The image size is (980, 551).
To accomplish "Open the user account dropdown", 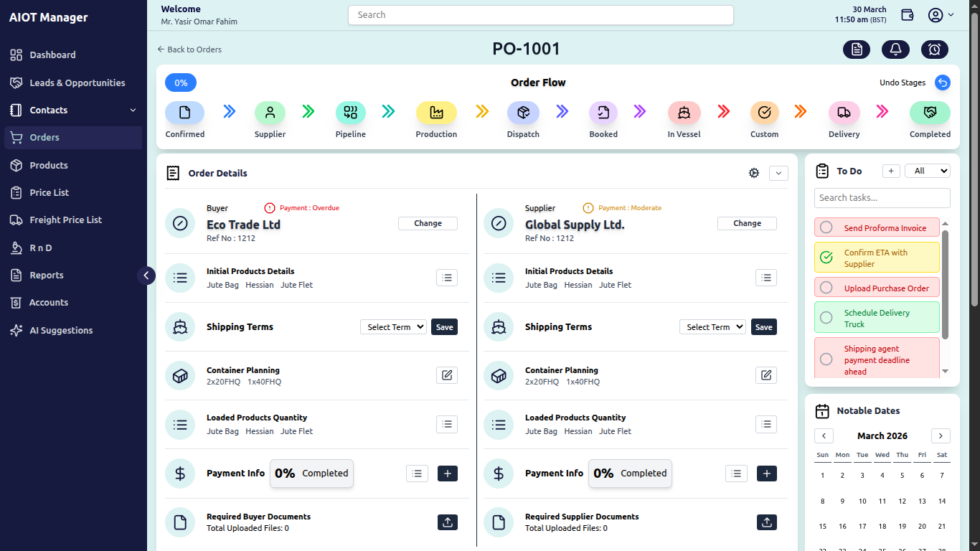I will pyautogui.click(x=941, y=15).
